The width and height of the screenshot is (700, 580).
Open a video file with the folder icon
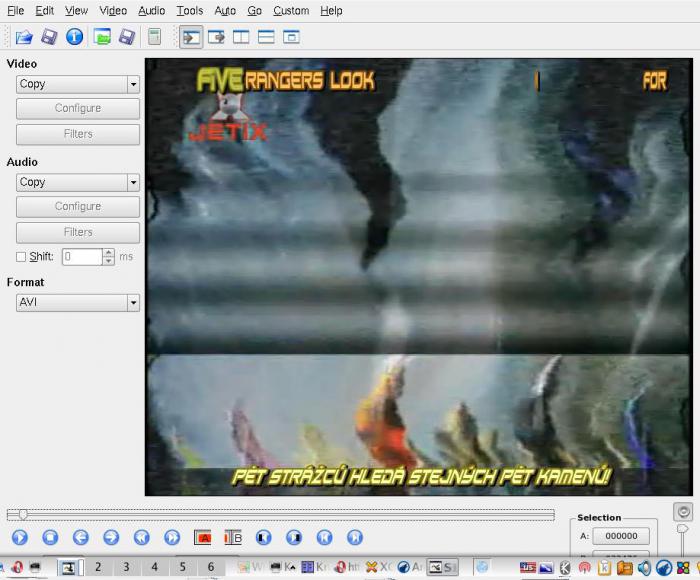(24, 37)
